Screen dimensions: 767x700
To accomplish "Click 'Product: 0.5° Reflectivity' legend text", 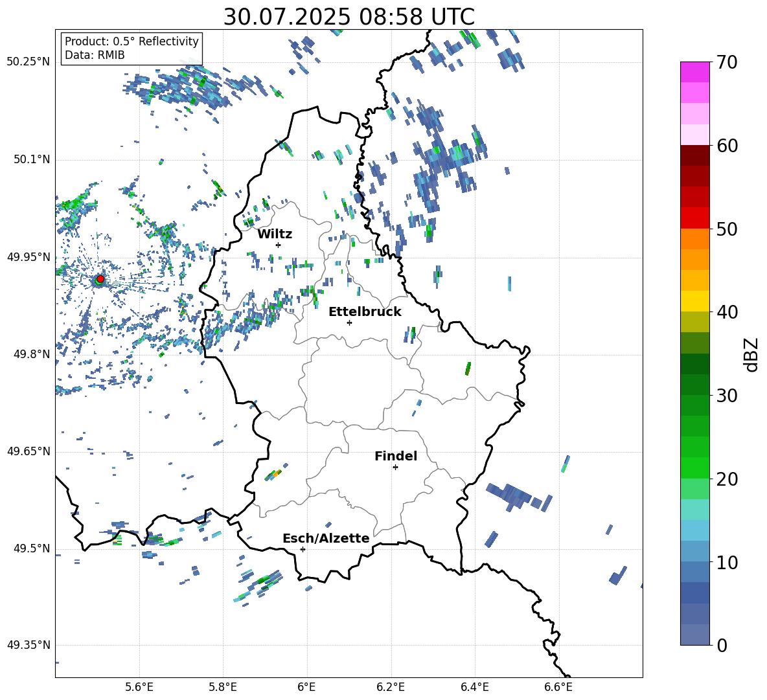I will tap(132, 41).
